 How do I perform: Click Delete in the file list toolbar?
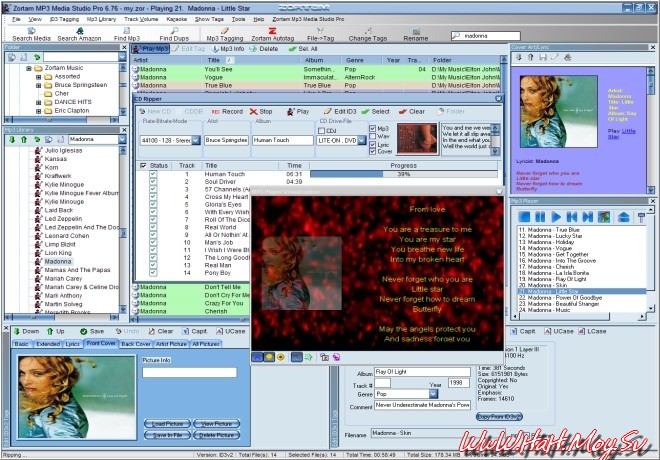[x=264, y=49]
